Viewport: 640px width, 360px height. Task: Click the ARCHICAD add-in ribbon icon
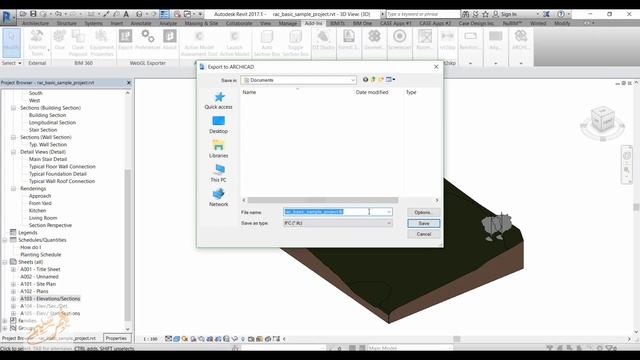pyautogui.click(x=520, y=40)
